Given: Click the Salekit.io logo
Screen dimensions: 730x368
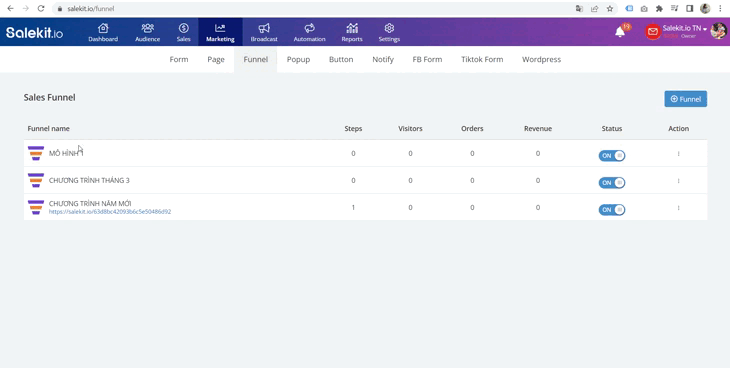Looking at the screenshot, I should click(x=34, y=32).
